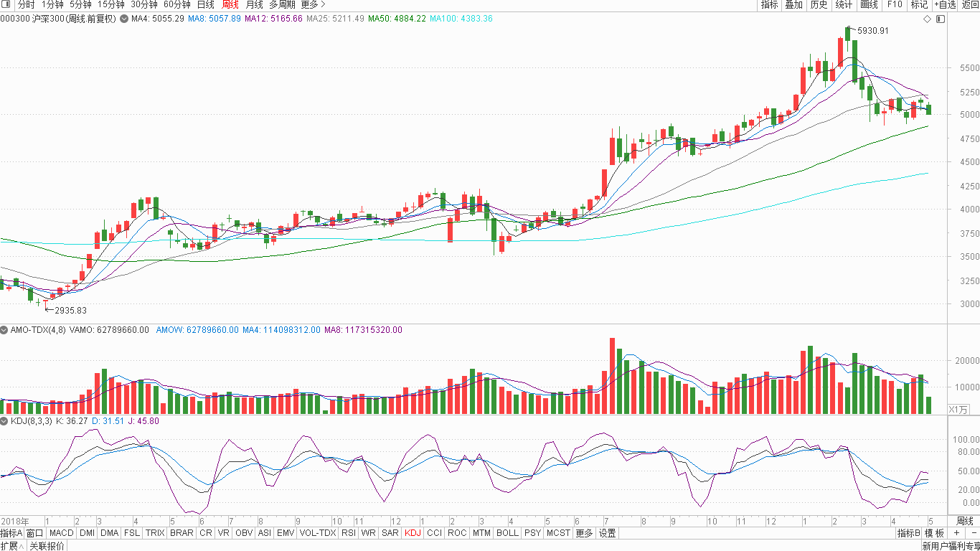This screenshot has width=980, height=551.
Task: Click the 周线 label at bottom-right of timeline
Action: coord(965,521)
